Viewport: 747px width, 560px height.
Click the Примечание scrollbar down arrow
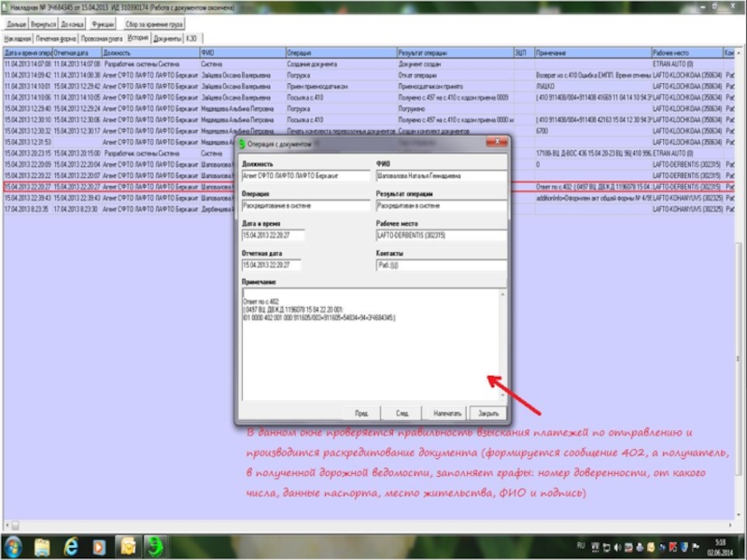click(502, 395)
